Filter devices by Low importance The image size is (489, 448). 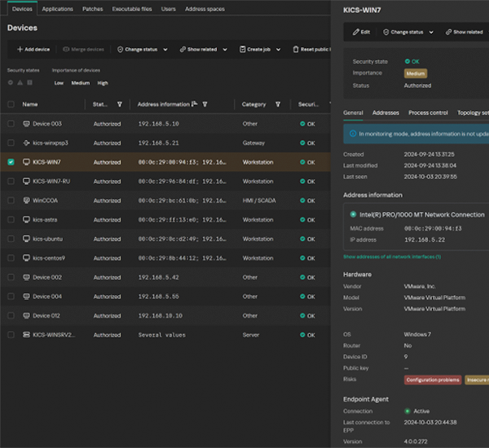(x=59, y=83)
